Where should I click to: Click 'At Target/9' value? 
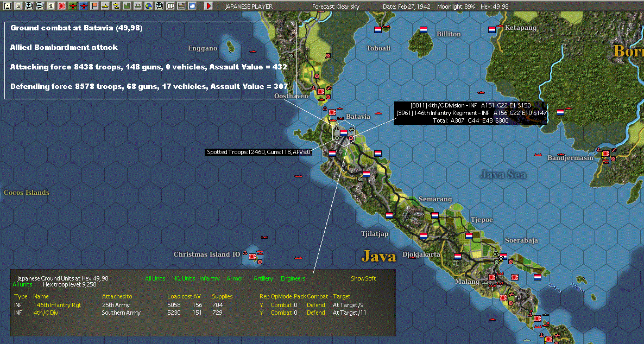[348, 305]
